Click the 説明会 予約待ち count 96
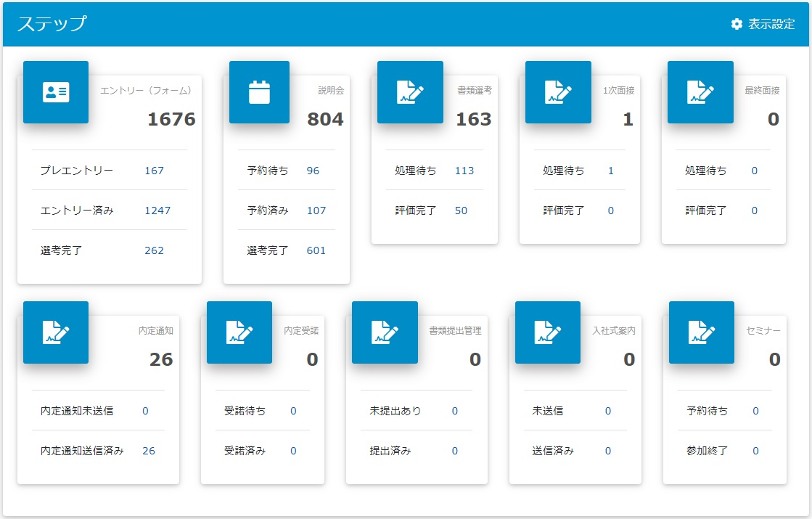This screenshot has width=812, height=519. [x=313, y=171]
